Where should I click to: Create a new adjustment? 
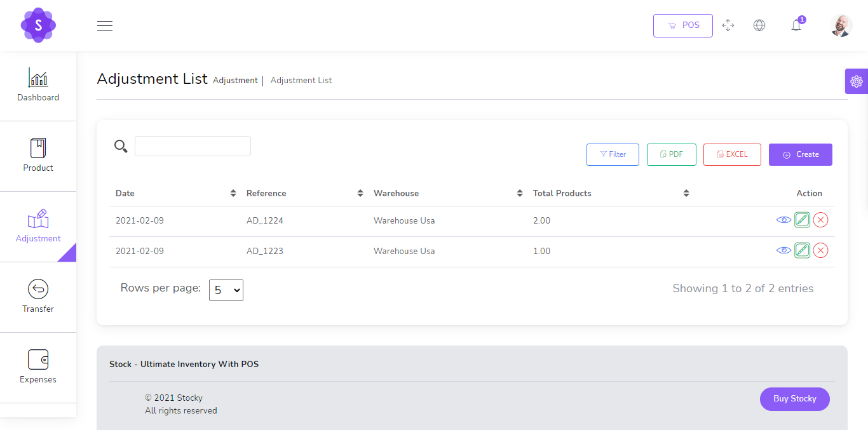click(800, 154)
